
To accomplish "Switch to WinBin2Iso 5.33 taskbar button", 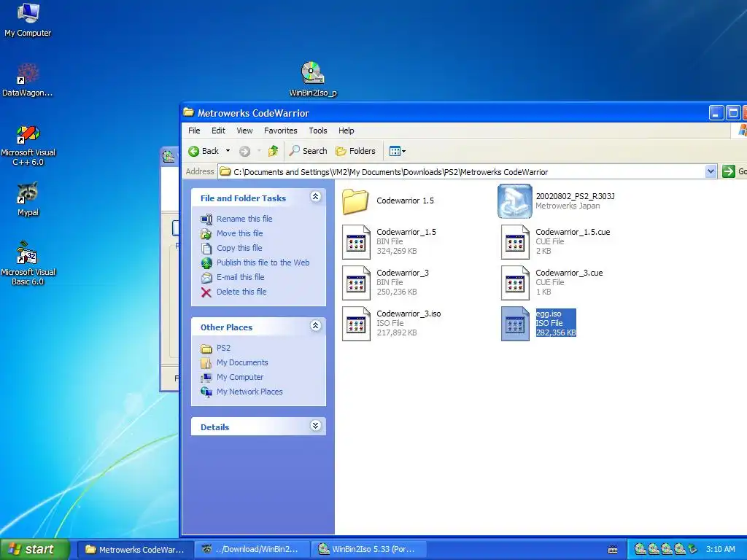I will (368, 550).
